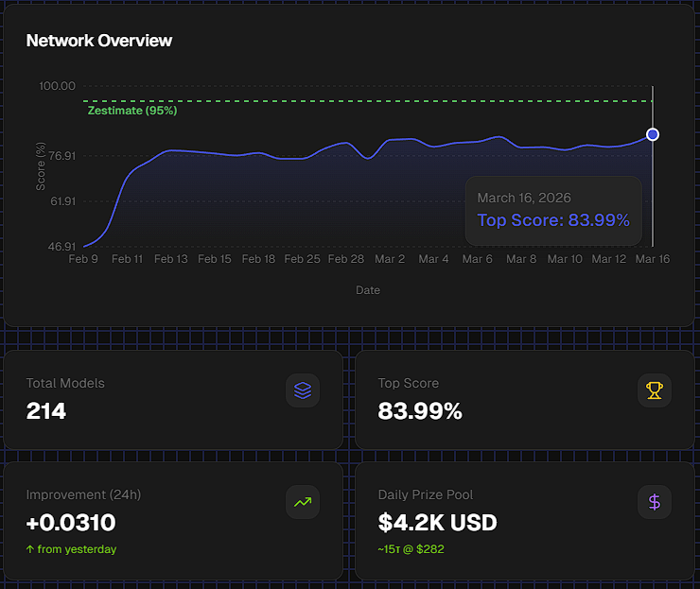The height and width of the screenshot is (589, 700).
Task: Click the 'Feb 11' x-axis label
Action: coord(128,259)
